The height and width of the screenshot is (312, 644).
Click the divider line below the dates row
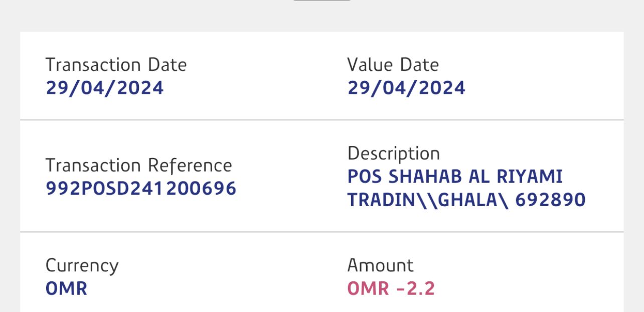click(x=322, y=120)
